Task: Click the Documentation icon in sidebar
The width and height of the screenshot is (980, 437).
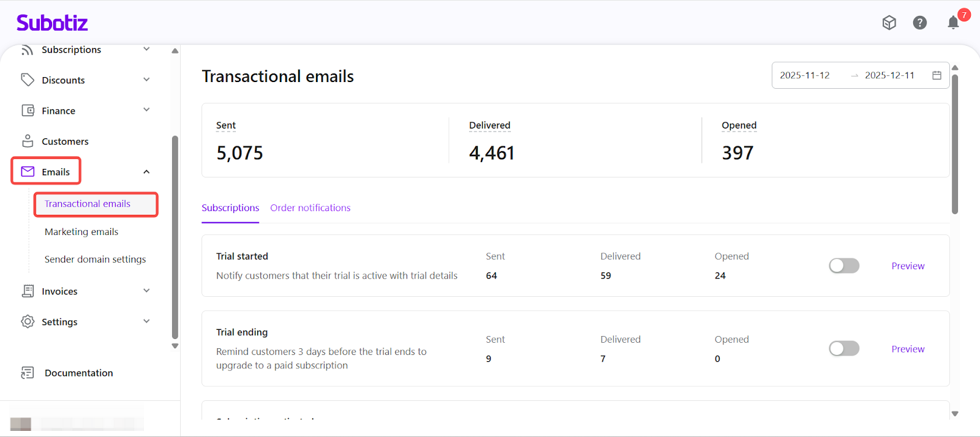Action: coord(28,373)
